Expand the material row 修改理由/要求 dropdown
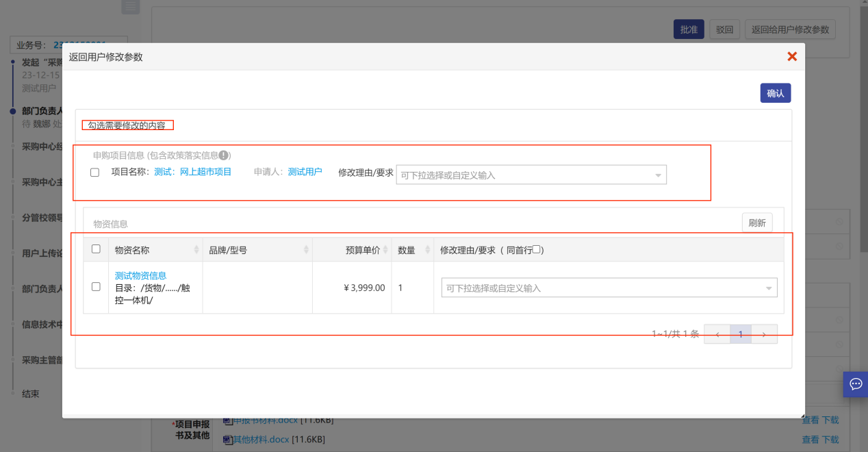This screenshot has height=452, width=868. pos(609,288)
